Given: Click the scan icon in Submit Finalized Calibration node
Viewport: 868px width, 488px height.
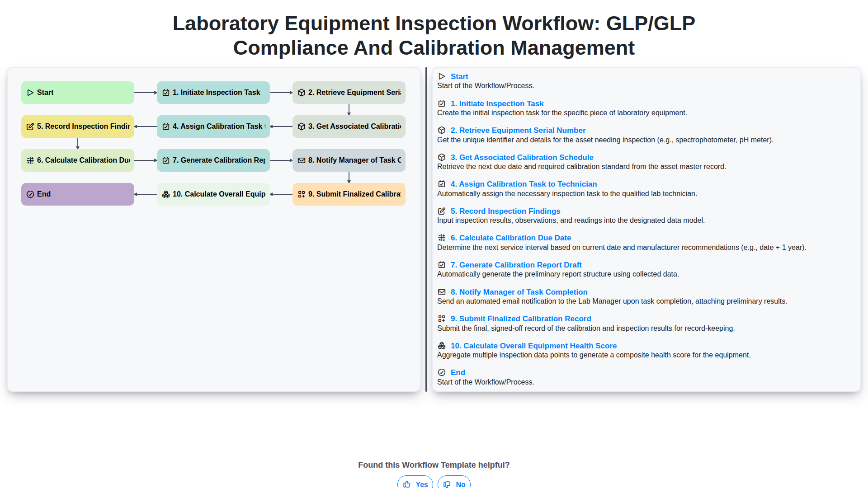Looking at the screenshot, I should point(302,194).
